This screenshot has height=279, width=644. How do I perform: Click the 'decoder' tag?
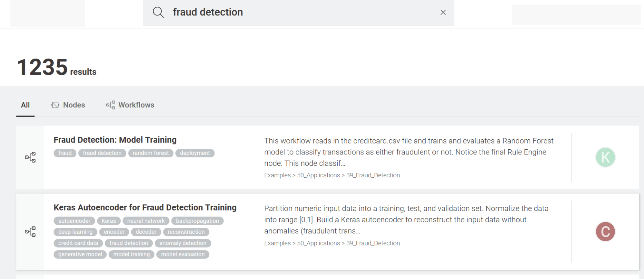coord(146,232)
